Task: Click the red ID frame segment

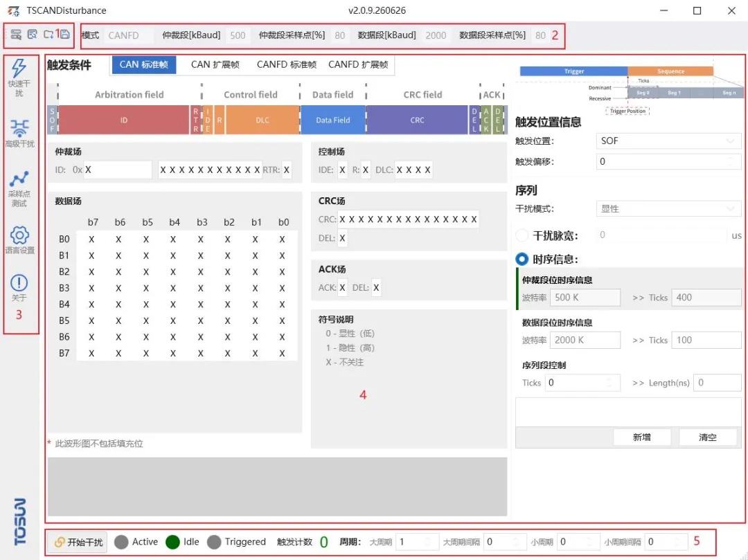Action: tap(124, 120)
